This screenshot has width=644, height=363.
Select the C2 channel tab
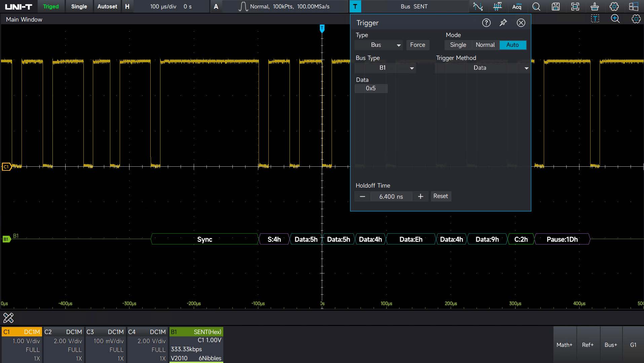[x=64, y=332]
